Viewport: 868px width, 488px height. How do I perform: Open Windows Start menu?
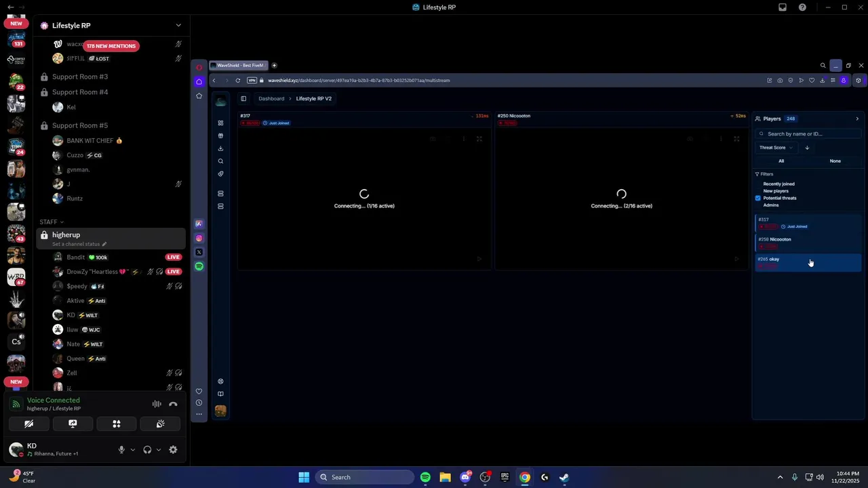(304, 477)
